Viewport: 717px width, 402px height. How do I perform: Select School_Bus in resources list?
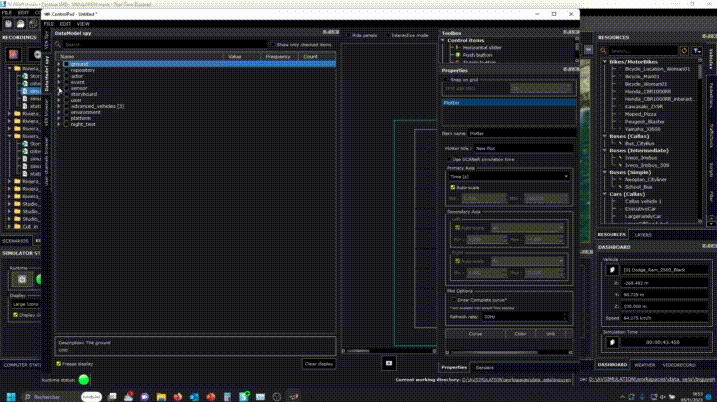pyautogui.click(x=638, y=187)
